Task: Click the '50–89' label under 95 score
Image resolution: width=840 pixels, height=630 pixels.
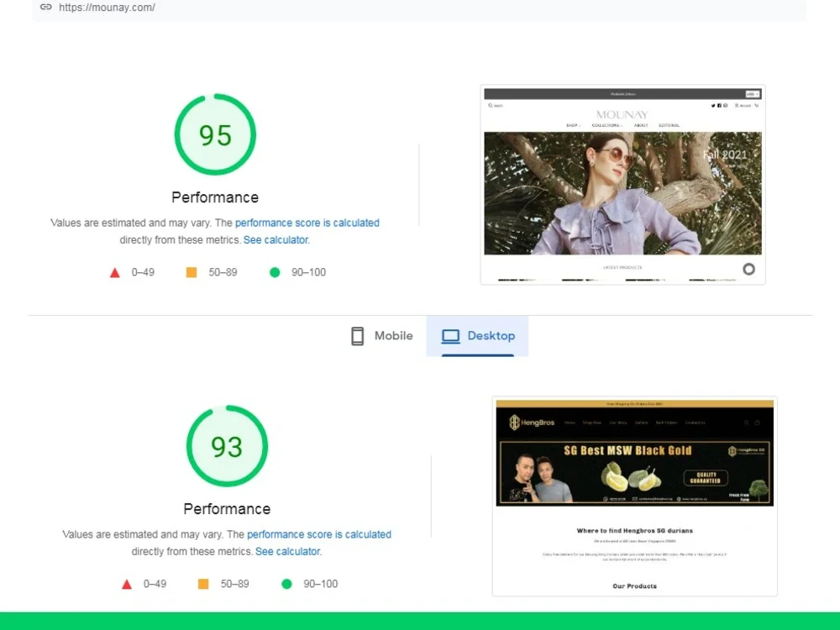Action: pos(223,272)
